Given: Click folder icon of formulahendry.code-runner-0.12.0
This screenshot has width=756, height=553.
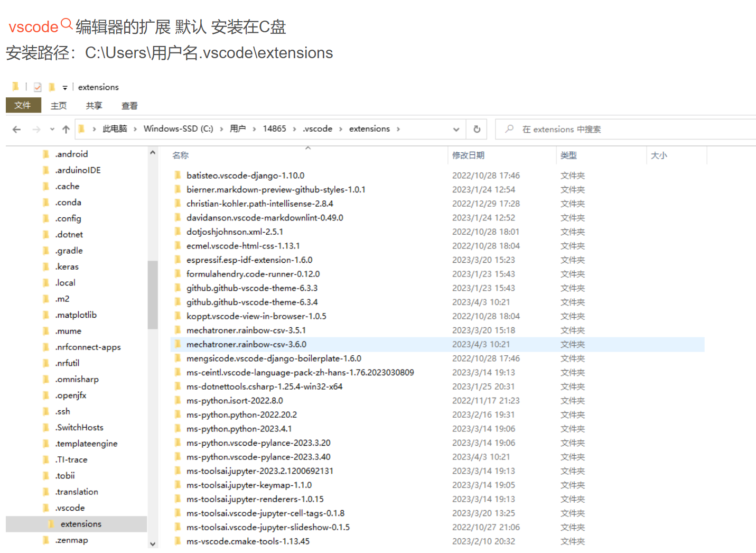Looking at the screenshot, I should (x=178, y=273).
